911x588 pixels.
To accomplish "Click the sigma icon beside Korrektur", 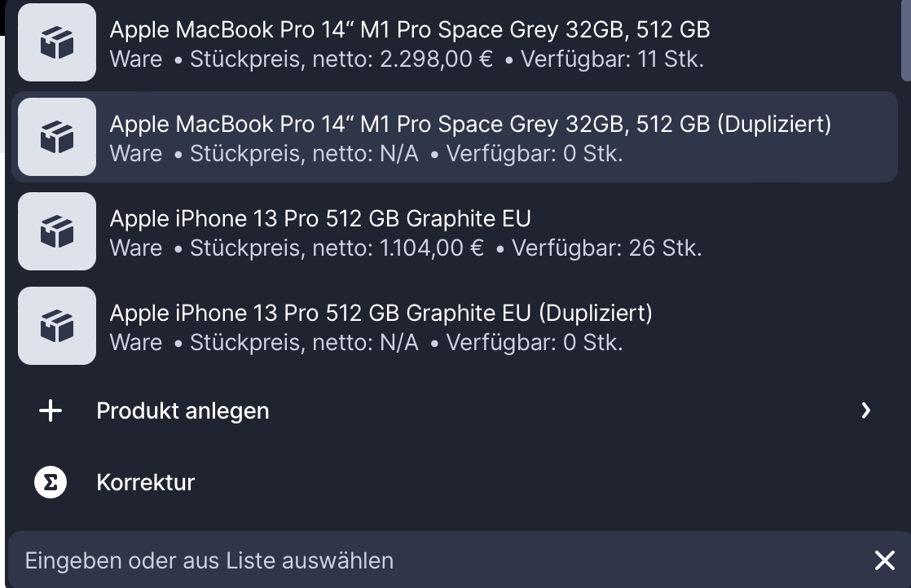I will pyautogui.click(x=51, y=482).
